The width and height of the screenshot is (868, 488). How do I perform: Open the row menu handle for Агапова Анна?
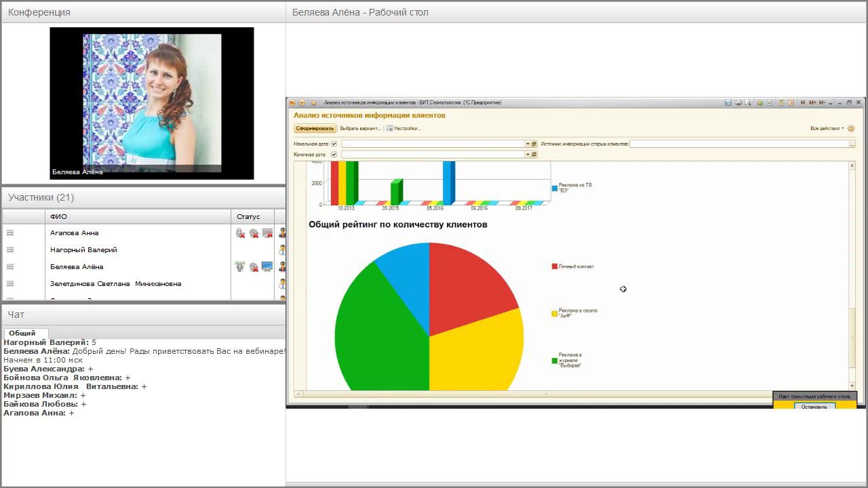click(10, 233)
